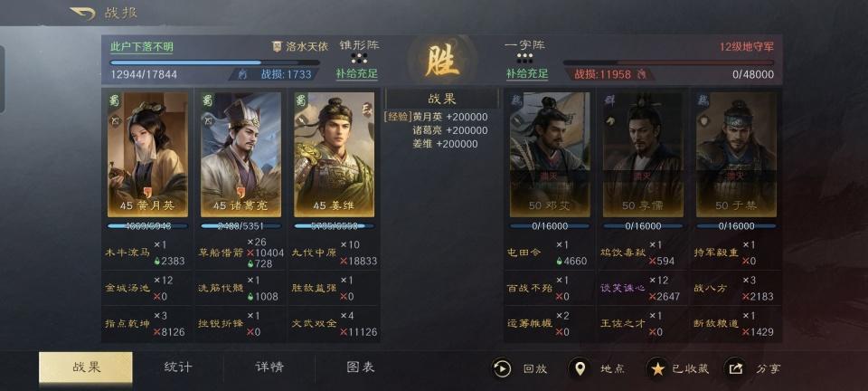
Task: Open the 黄月英 hero portrait card
Action: click(147, 154)
